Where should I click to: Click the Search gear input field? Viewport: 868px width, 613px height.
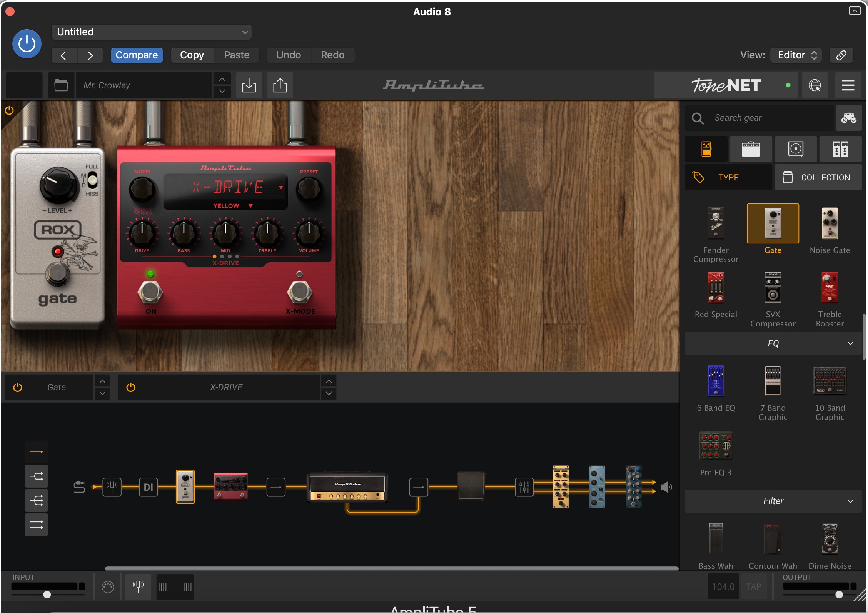pyautogui.click(x=759, y=118)
